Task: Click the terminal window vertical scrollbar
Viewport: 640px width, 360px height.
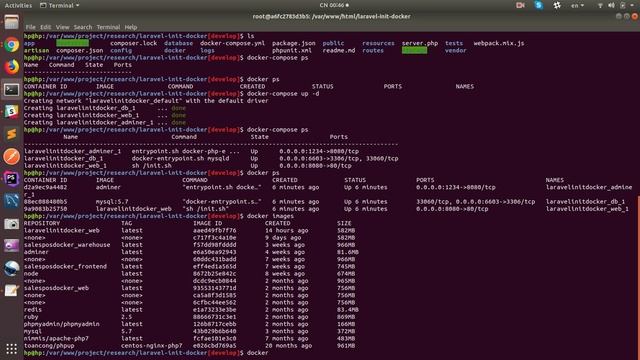Action: (x=638, y=278)
